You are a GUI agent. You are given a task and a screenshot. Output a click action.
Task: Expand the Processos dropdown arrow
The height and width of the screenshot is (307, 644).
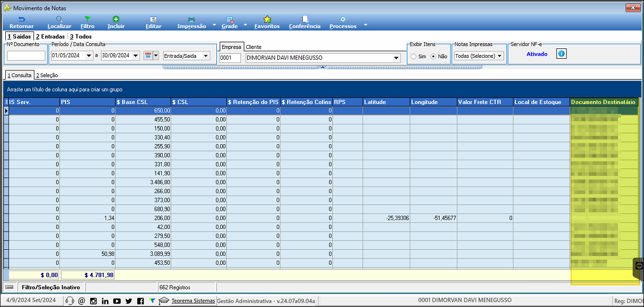coord(365,25)
